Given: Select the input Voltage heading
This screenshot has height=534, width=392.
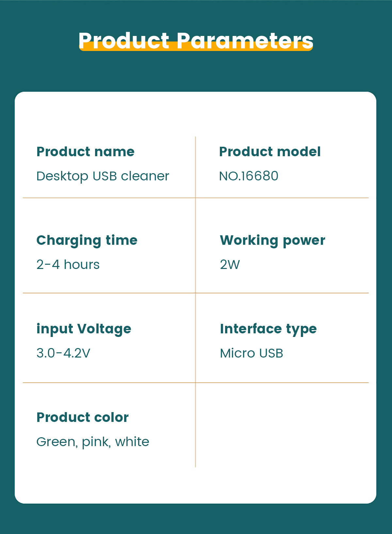Looking at the screenshot, I should click(84, 329).
